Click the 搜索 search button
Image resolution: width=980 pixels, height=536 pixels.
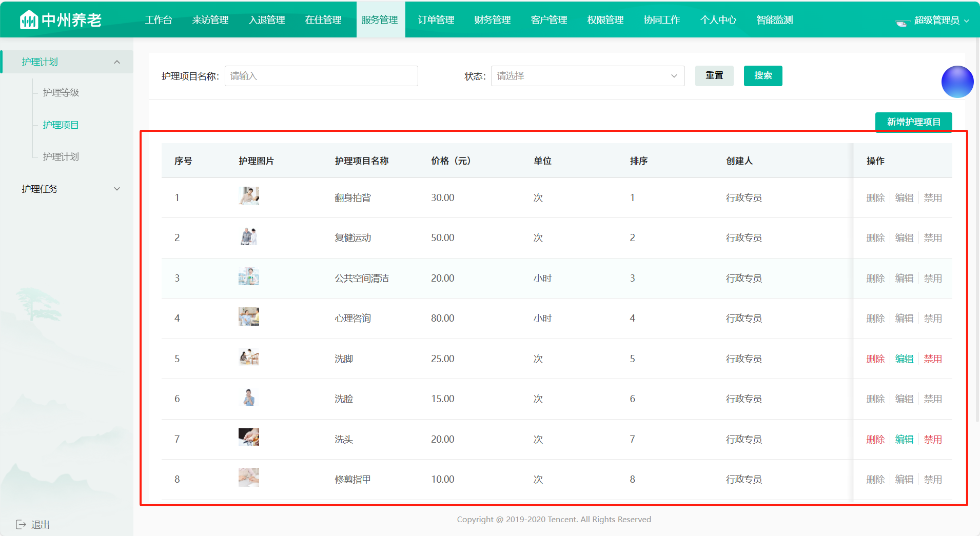pyautogui.click(x=763, y=75)
